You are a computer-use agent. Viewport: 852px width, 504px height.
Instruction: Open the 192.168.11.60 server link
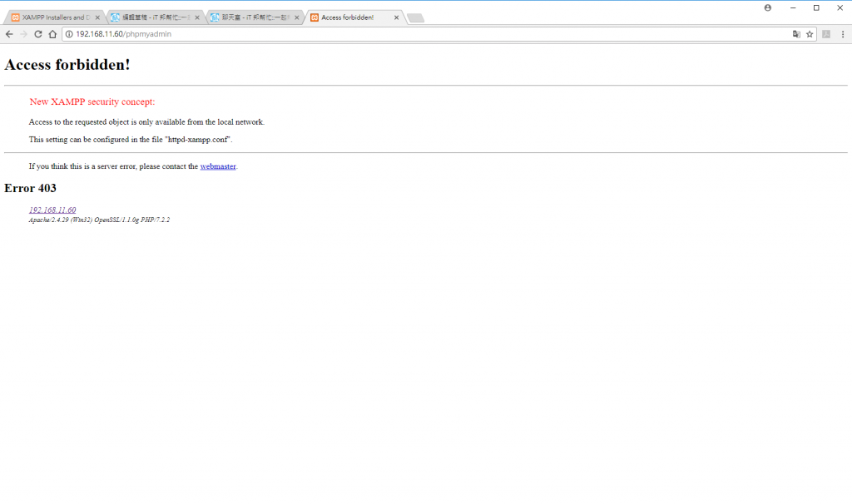52,210
